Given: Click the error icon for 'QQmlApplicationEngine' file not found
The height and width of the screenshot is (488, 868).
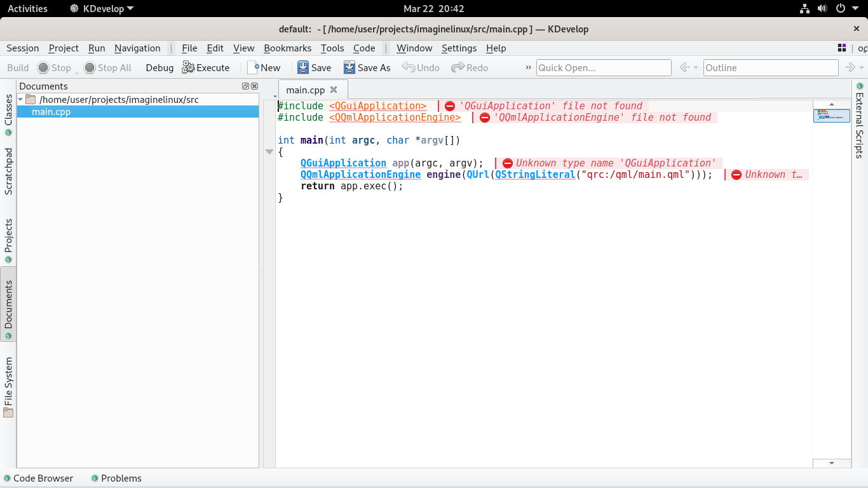Looking at the screenshot, I should [485, 118].
